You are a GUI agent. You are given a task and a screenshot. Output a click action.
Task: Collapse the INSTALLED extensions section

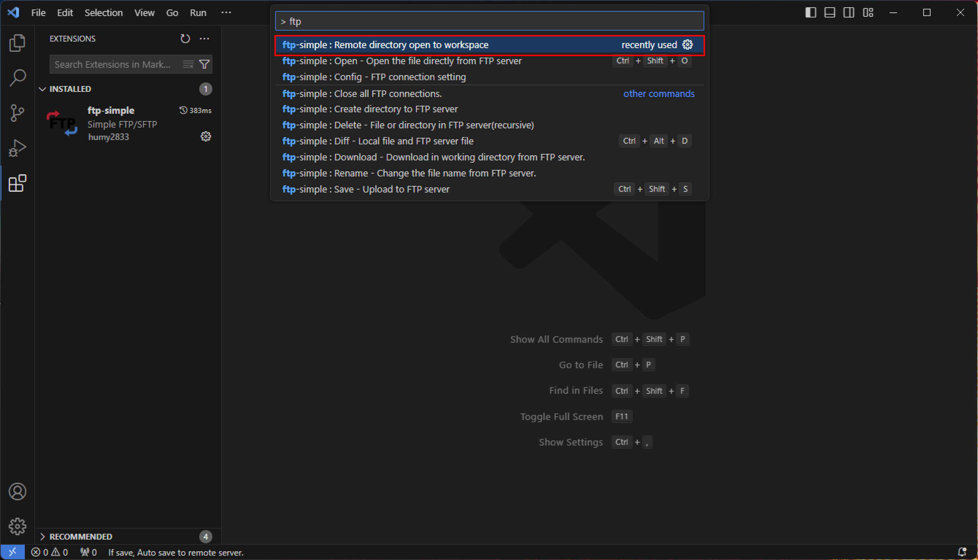point(42,89)
